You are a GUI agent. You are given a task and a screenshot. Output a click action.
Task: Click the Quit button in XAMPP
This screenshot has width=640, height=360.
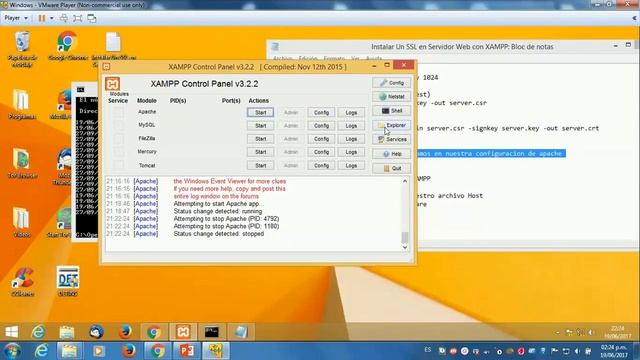pos(391,168)
